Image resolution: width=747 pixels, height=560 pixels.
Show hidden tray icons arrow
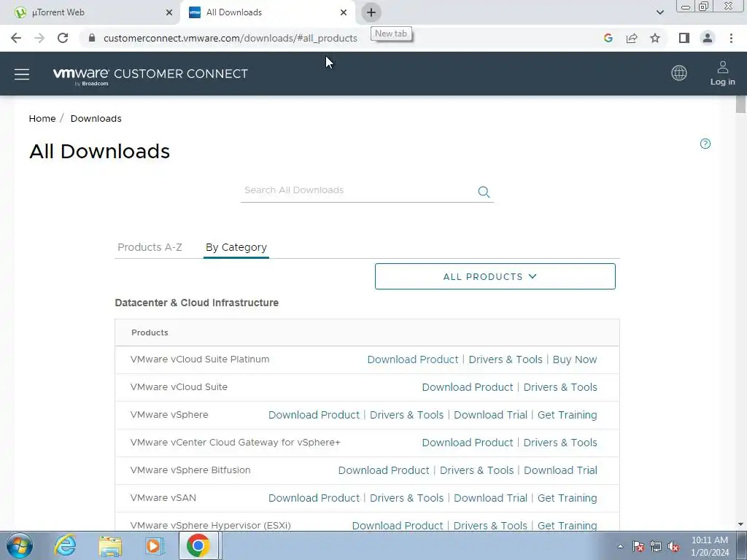[620, 547]
